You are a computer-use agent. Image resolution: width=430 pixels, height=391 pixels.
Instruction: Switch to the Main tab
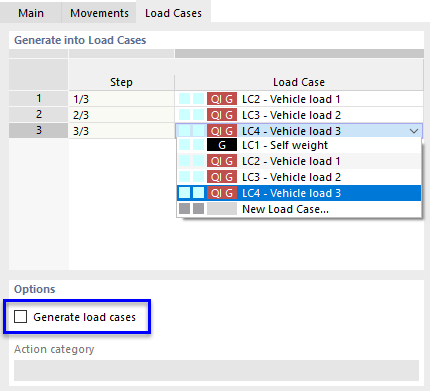pos(31,13)
